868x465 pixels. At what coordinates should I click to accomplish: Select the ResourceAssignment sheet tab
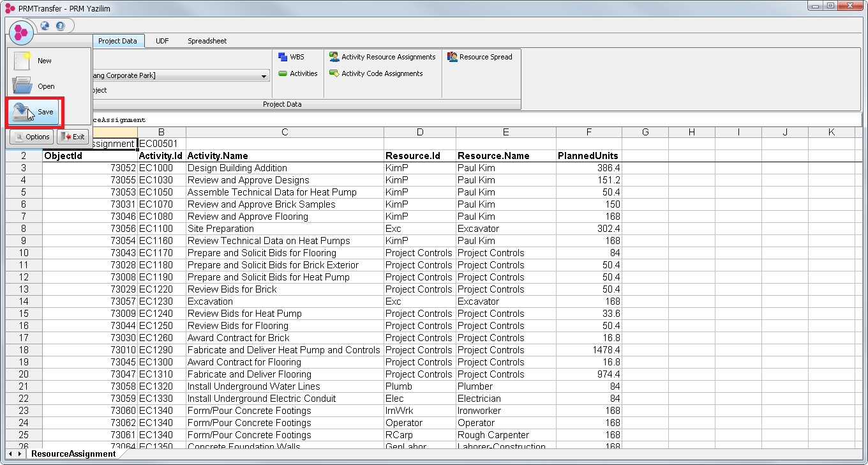coord(73,454)
